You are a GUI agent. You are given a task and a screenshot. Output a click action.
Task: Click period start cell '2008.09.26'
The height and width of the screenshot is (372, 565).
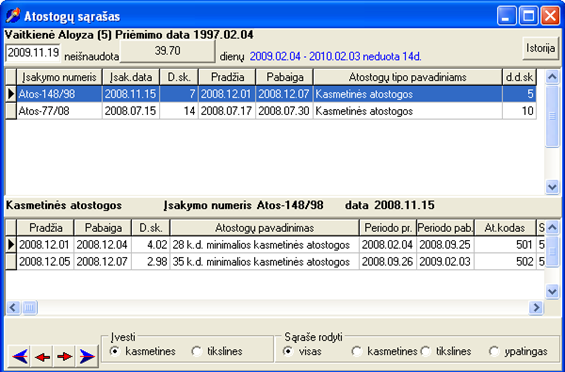point(388,261)
